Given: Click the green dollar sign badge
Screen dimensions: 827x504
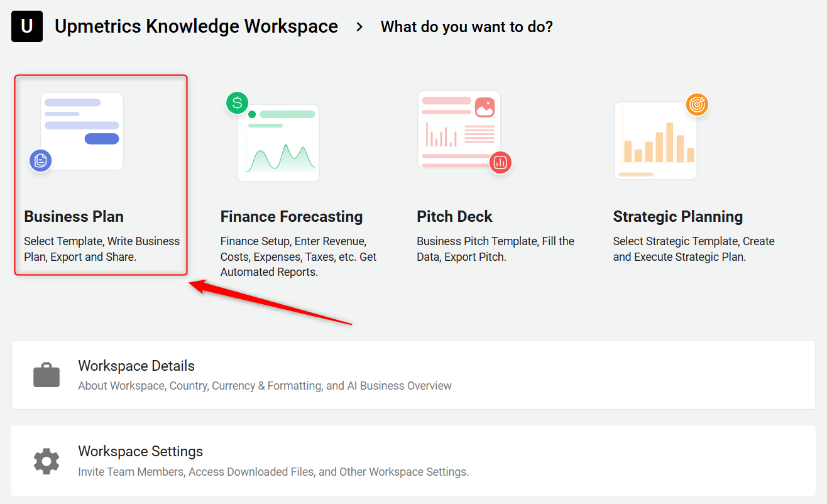Looking at the screenshot, I should pos(238,103).
